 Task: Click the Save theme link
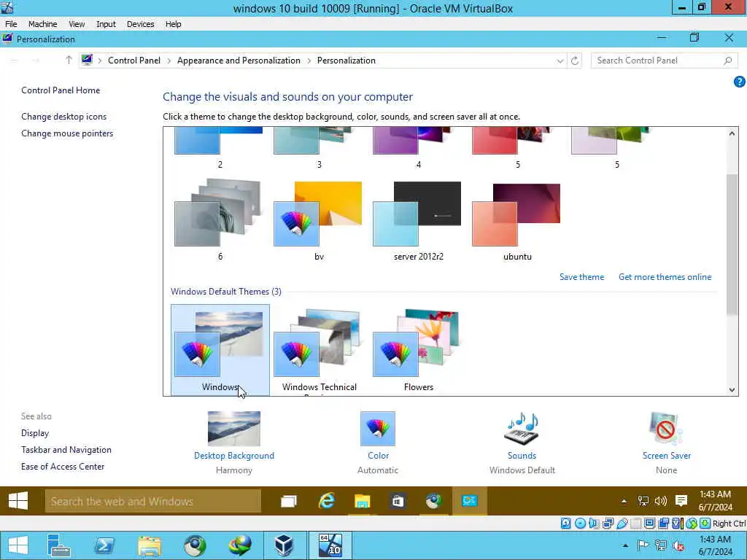click(x=581, y=277)
